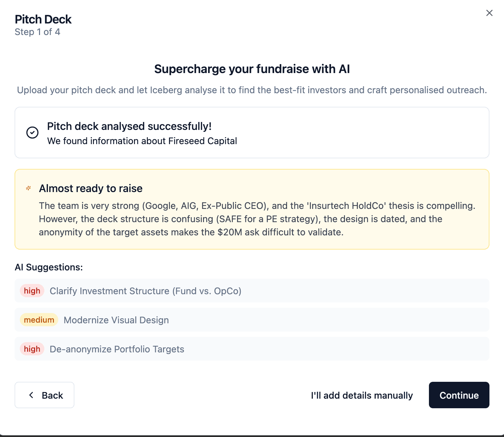Click the Fireseed Capital information text

(x=142, y=141)
